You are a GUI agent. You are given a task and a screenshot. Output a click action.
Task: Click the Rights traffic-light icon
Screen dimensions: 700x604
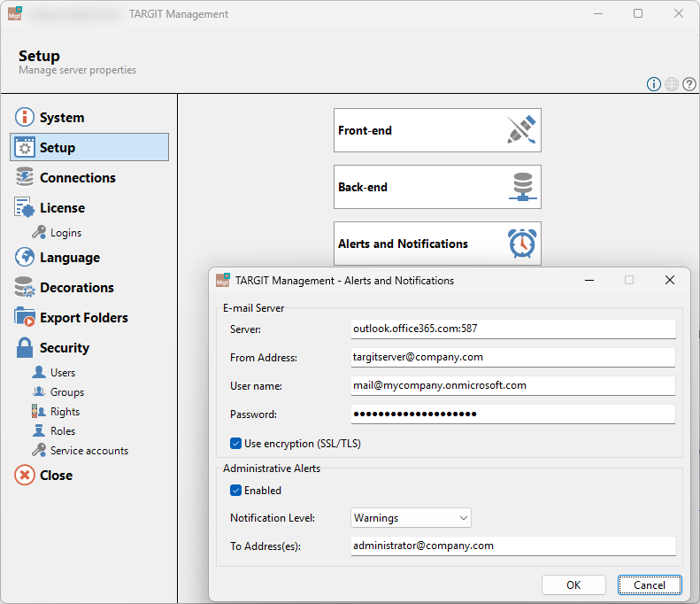pyautogui.click(x=39, y=411)
